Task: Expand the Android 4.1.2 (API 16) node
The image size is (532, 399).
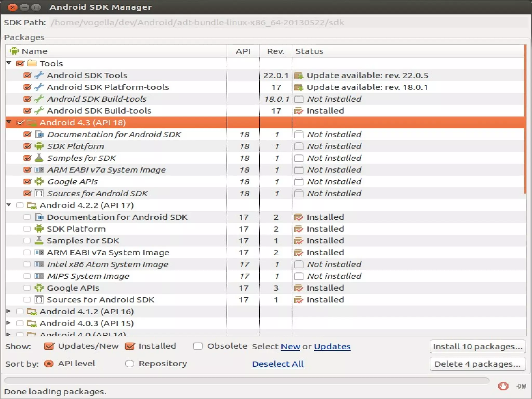Action: tap(9, 311)
